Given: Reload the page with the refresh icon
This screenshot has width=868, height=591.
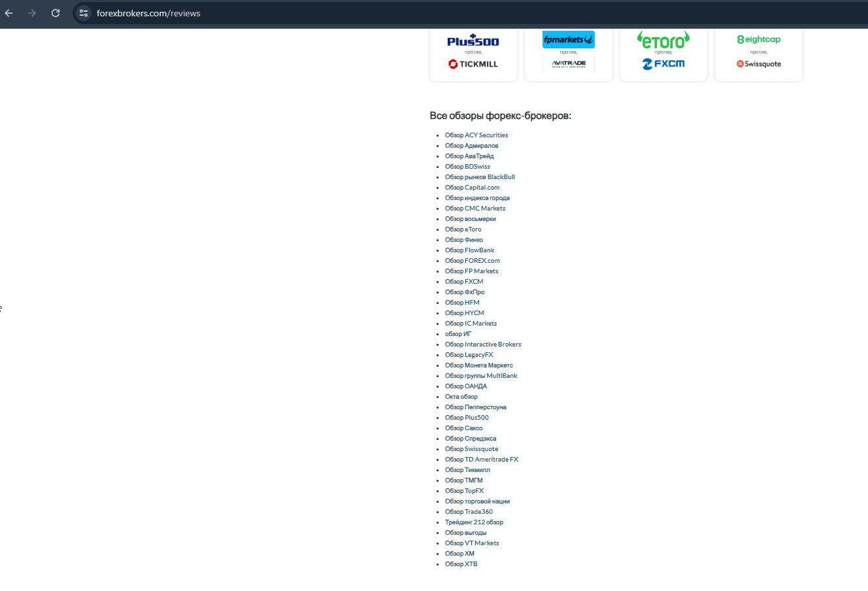Looking at the screenshot, I should pyautogui.click(x=56, y=13).
